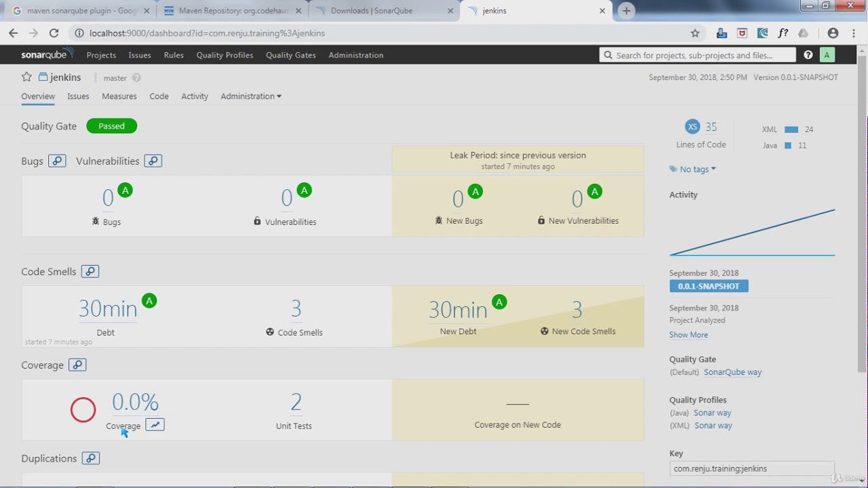Click the browser address bar URL
868x488 pixels.
[207, 33]
